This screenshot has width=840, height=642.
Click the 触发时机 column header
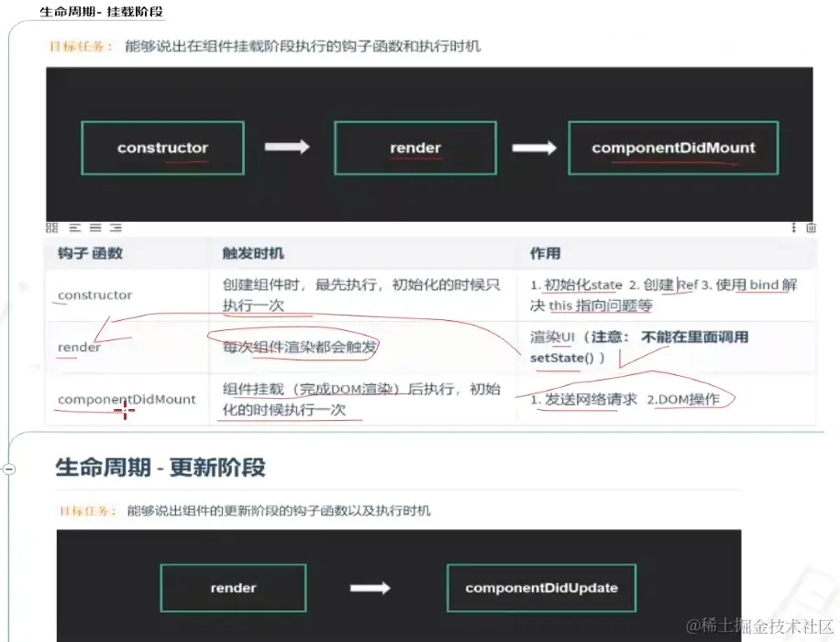pos(363,253)
